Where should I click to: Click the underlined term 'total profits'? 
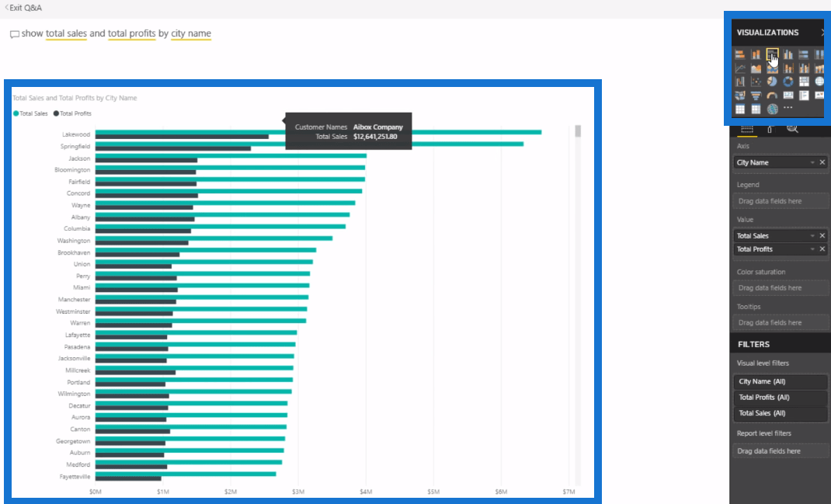[x=132, y=33]
